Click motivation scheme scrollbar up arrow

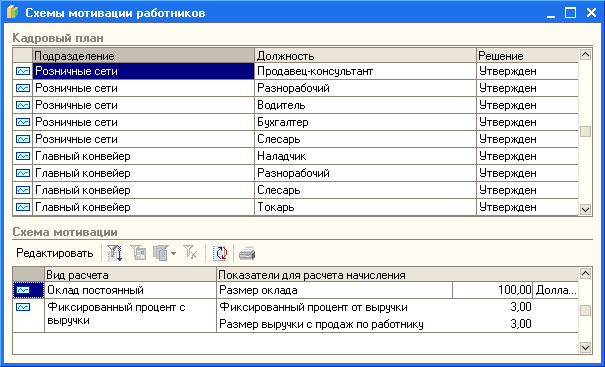(585, 274)
